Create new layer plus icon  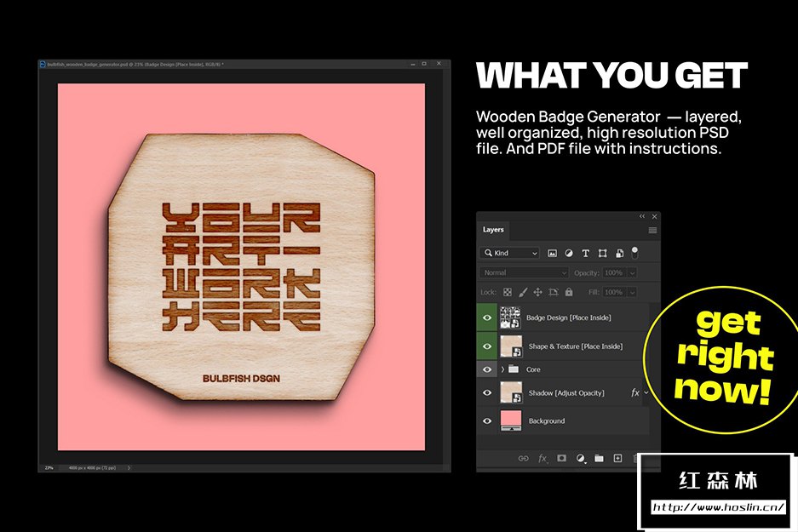point(617,459)
